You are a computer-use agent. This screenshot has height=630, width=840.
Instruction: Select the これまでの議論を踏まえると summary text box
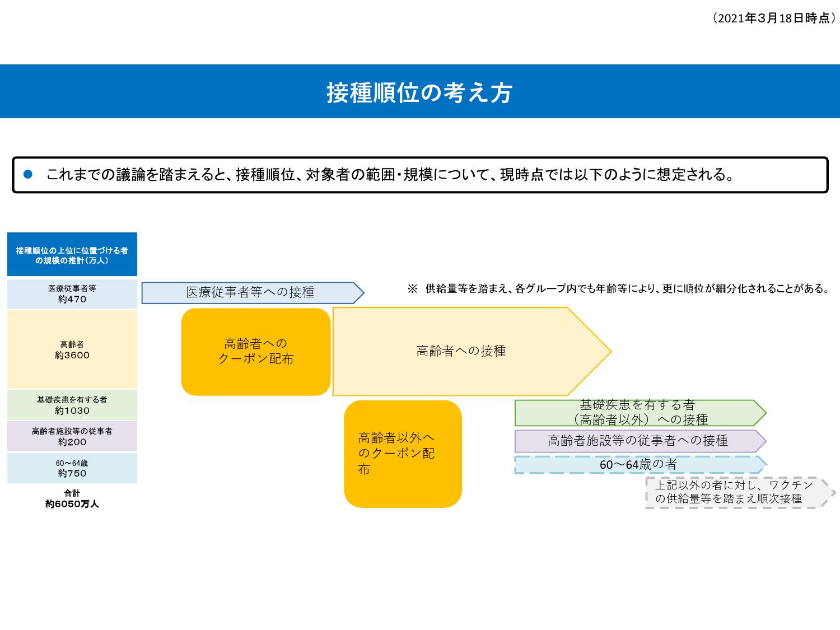point(420,175)
